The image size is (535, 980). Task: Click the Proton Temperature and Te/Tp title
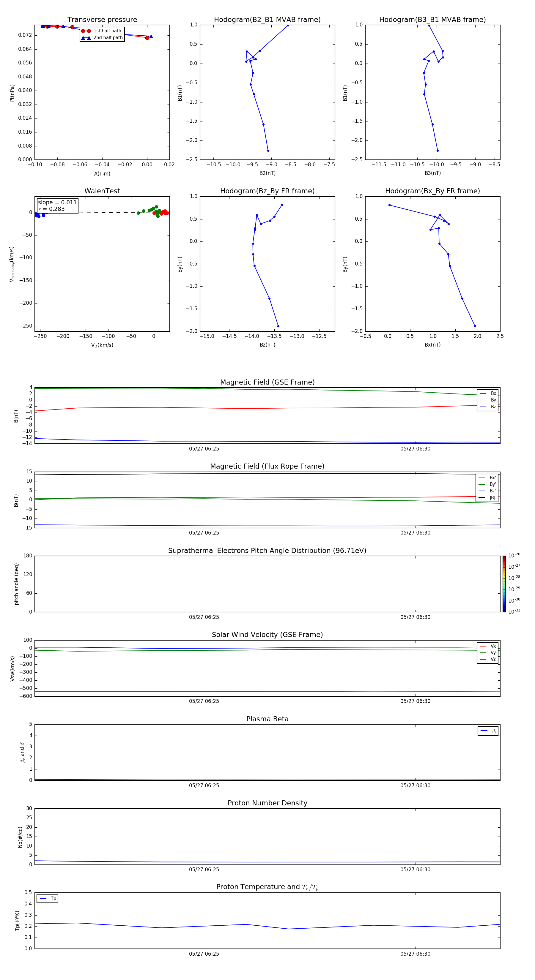267,887
